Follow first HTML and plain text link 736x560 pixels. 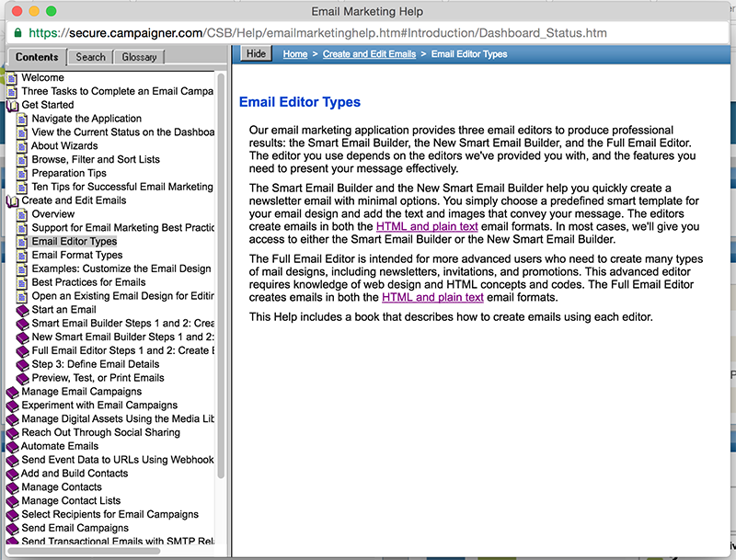pos(427,227)
